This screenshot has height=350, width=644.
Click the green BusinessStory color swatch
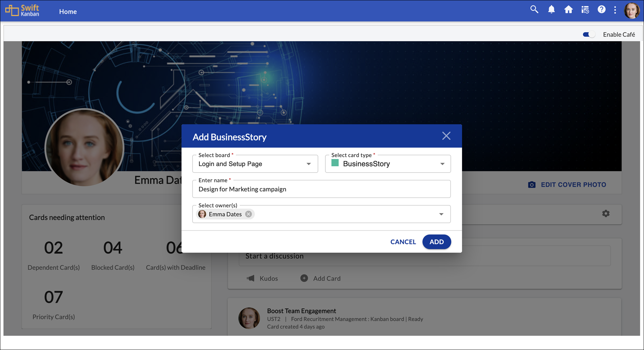click(x=335, y=163)
